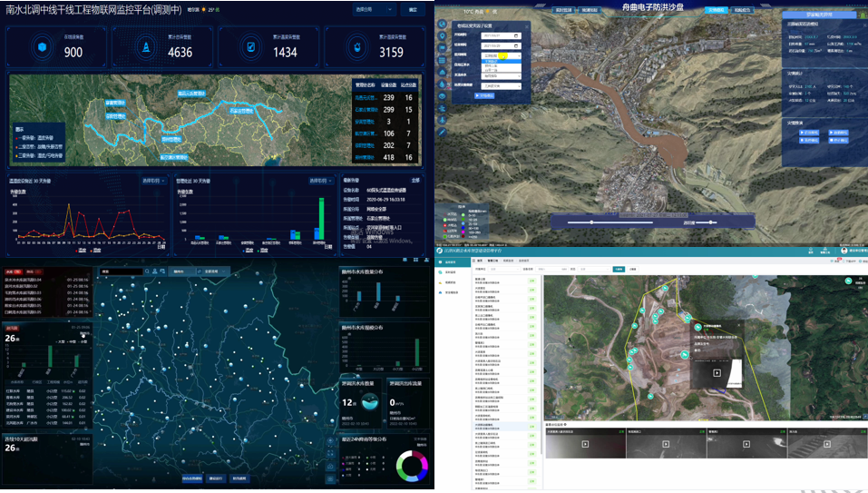Open the highlighted dropdown in the flood settings dialog
Image resolution: width=868 pixels, height=493 pixels.
pyautogui.click(x=502, y=55)
